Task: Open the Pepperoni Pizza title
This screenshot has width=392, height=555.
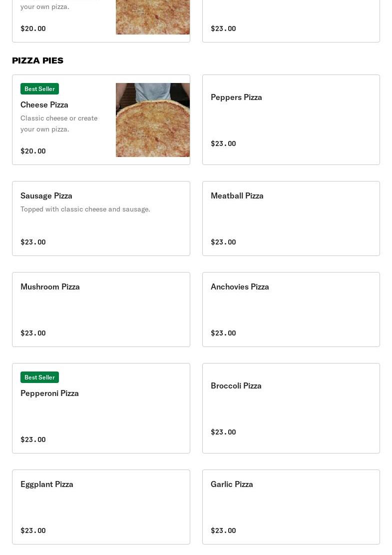Action: (49, 393)
